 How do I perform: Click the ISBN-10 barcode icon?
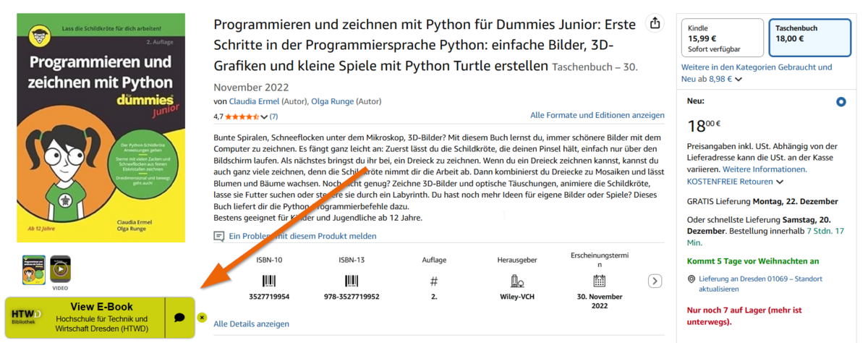tap(269, 281)
